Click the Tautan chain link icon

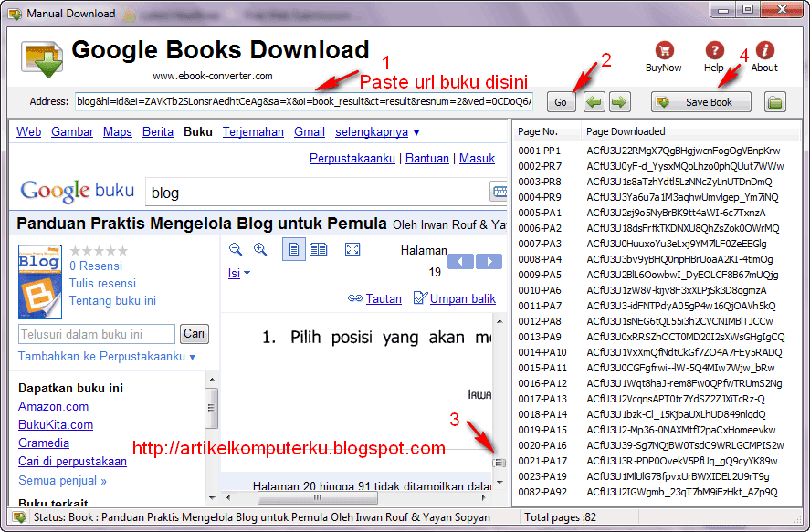tap(355, 298)
